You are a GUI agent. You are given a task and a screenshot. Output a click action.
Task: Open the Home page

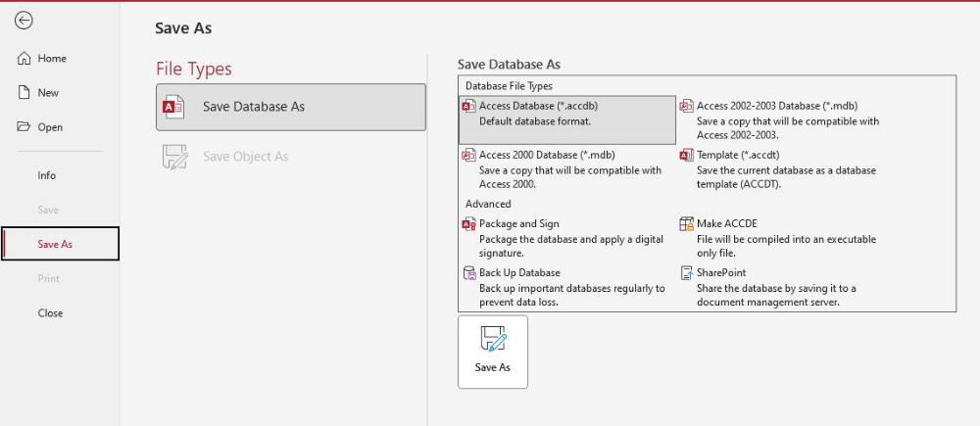(x=42, y=58)
